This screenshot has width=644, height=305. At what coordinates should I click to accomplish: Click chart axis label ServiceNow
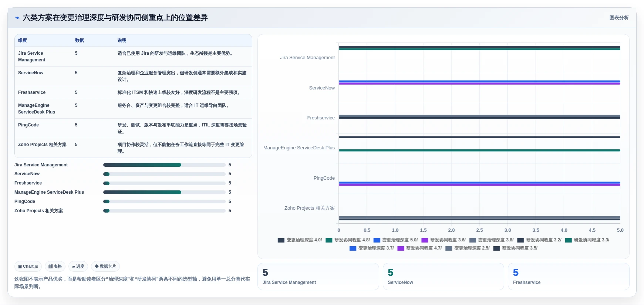coord(322,88)
